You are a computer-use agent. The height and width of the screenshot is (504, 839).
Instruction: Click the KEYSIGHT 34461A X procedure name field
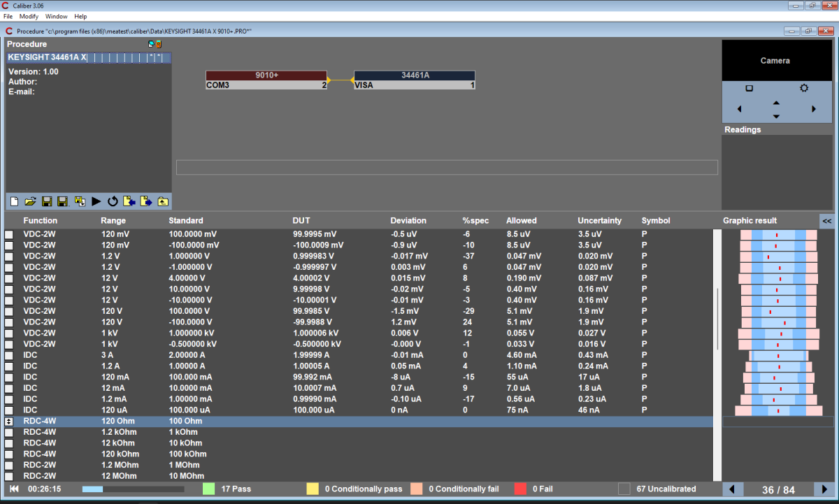[x=89, y=58]
